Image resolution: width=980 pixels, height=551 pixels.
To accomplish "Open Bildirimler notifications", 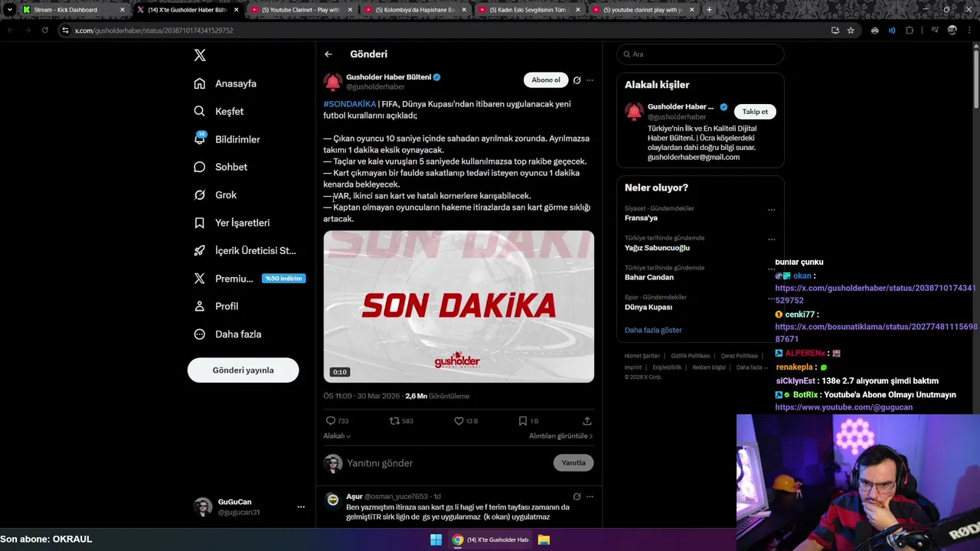I will (227, 139).
